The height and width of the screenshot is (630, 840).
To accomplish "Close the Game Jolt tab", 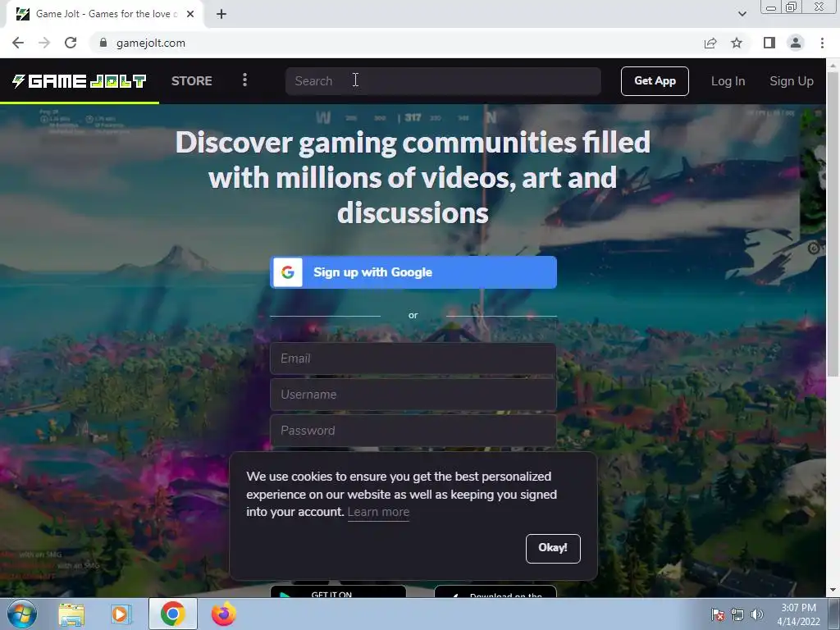I will (190, 14).
